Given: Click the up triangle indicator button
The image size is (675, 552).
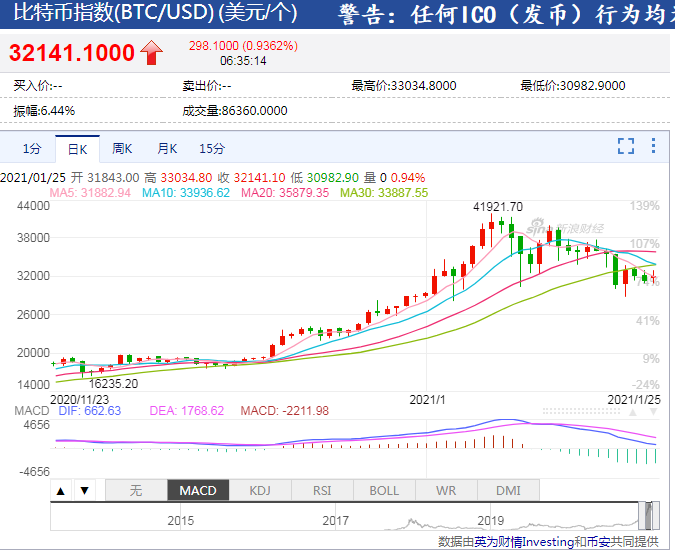Looking at the screenshot, I should [x=61, y=490].
